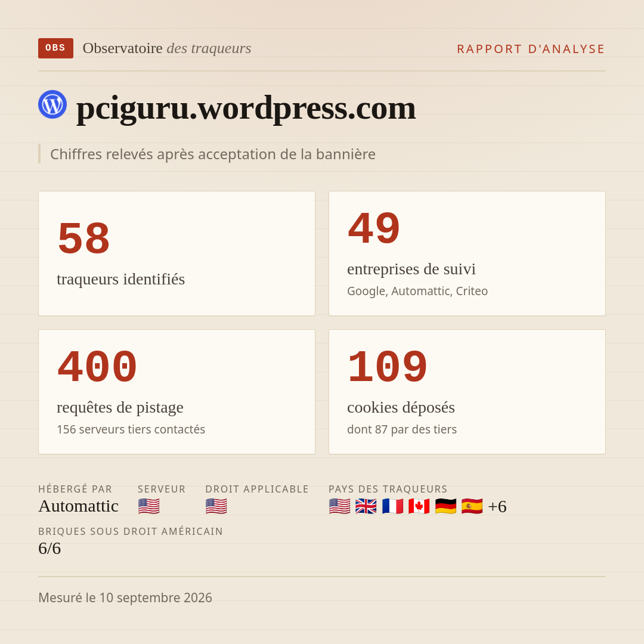Image resolution: width=644 pixels, height=644 pixels.
Task: Click 'BRIQUES SOUS DROIT AMÉRICAIN' label
Action: pyautogui.click(x=131, y=531)
